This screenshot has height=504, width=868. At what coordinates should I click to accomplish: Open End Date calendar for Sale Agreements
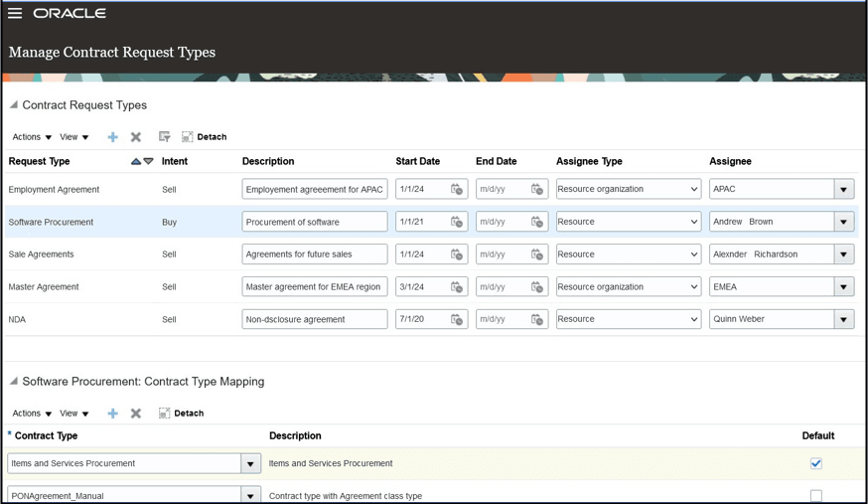[537, 254]
